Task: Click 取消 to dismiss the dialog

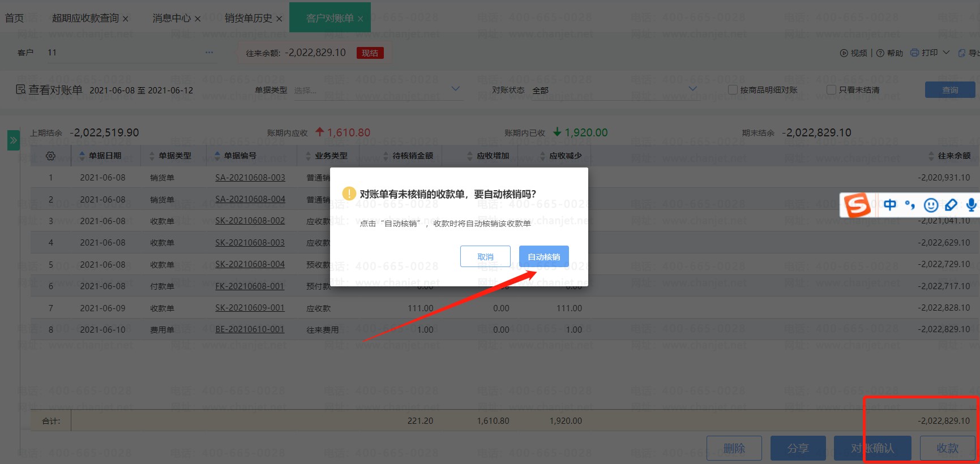Action: click(485, 256)
